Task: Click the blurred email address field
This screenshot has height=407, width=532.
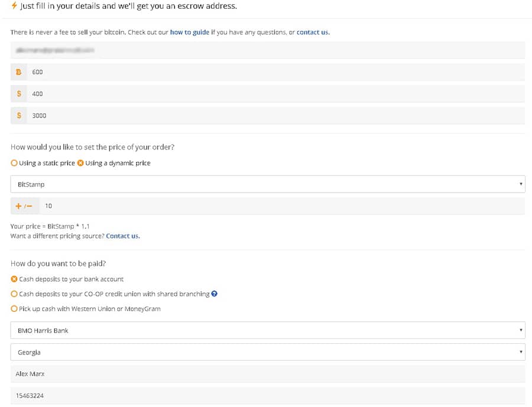Action: (268, 51)
